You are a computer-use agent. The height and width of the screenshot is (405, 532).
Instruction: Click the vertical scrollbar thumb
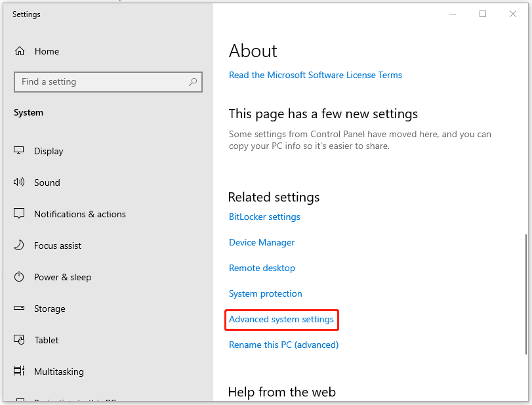coord(526,294)
